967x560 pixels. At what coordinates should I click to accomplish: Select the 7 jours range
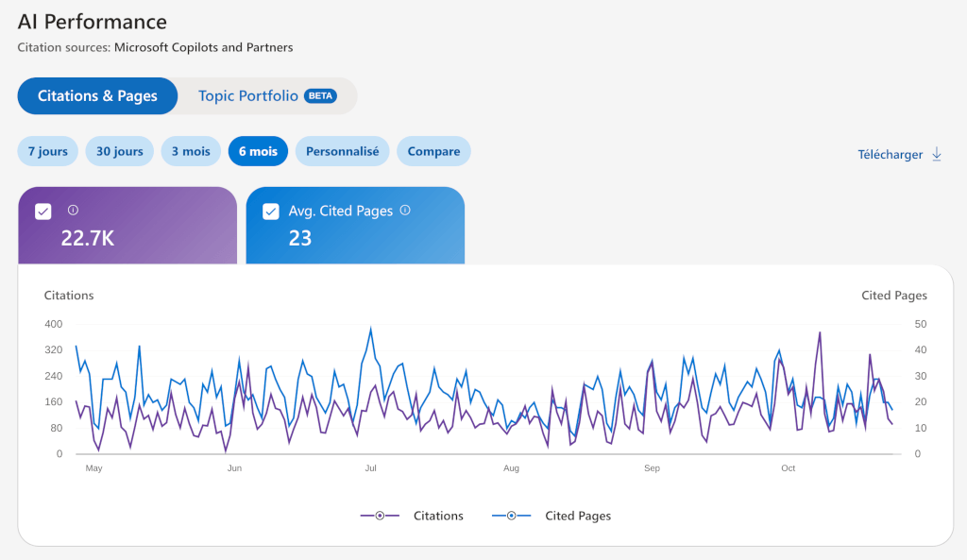(x=48, y=151)
